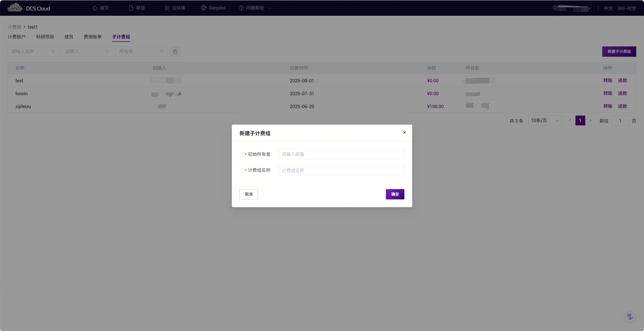Switch to the 费用账单 tab
This screenshot has width=644, height=331.
92,37
